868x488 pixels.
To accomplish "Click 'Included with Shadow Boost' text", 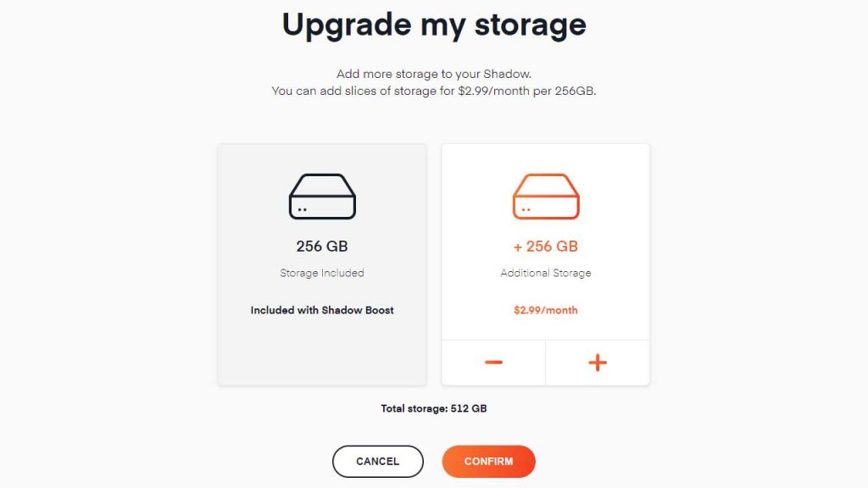I will tap(322, 310).
